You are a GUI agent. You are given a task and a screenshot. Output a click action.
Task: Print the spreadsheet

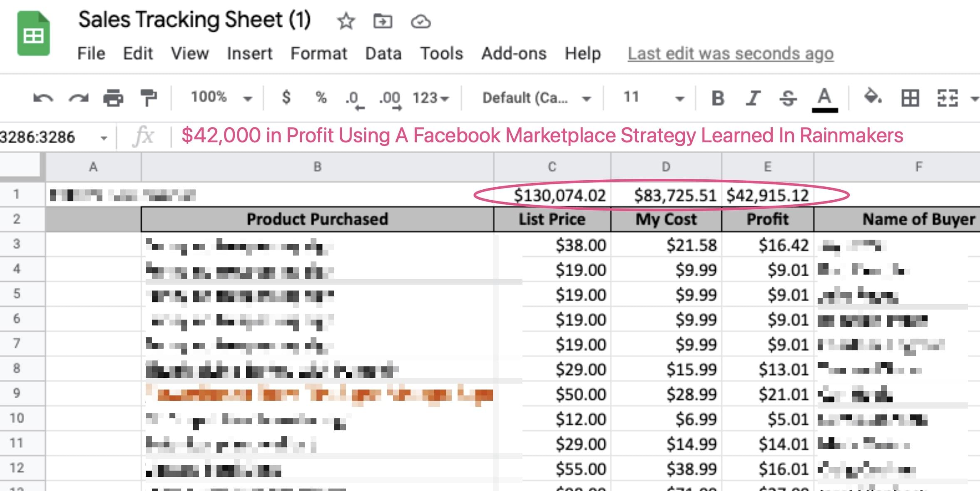pos(113,98)
